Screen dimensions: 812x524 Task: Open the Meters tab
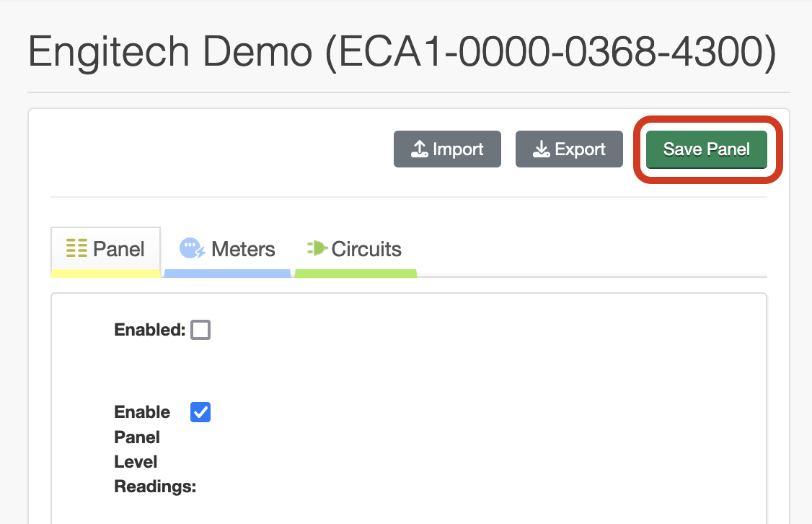pos(228,250)
